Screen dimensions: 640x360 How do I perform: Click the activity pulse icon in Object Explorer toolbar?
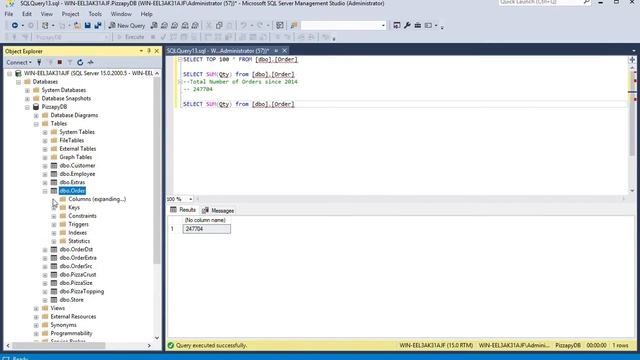[91, 62]
